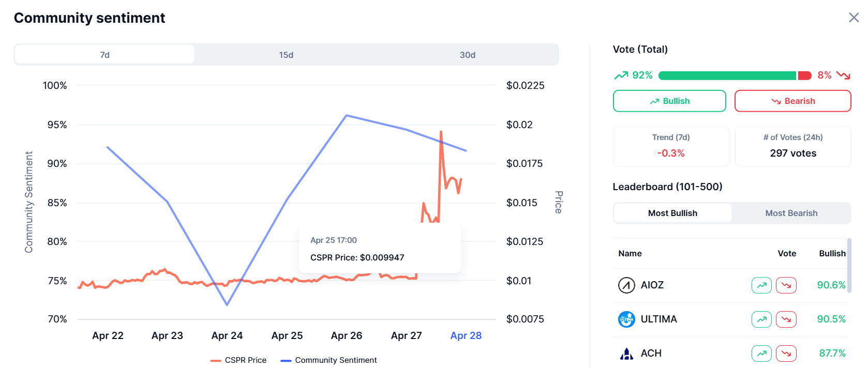Show the Most Bearish leaderboard
Screen dimensions: 868x369
(x=791, y=213)
